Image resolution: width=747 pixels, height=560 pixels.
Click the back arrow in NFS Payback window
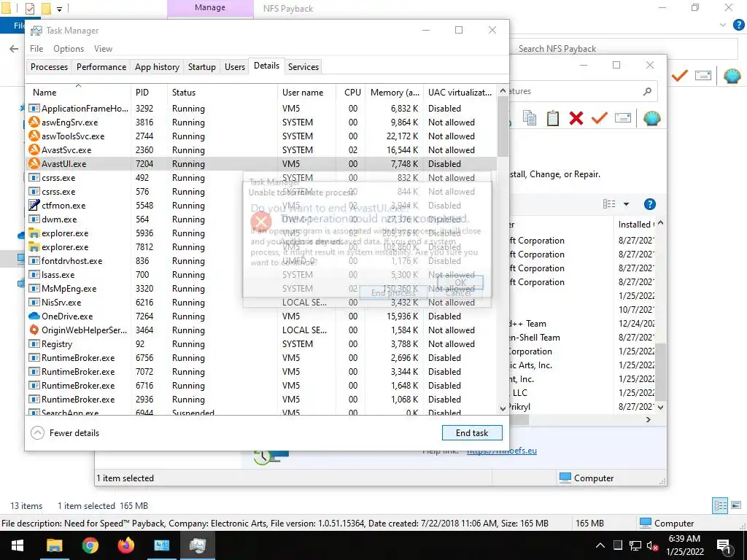click(15, 49)
